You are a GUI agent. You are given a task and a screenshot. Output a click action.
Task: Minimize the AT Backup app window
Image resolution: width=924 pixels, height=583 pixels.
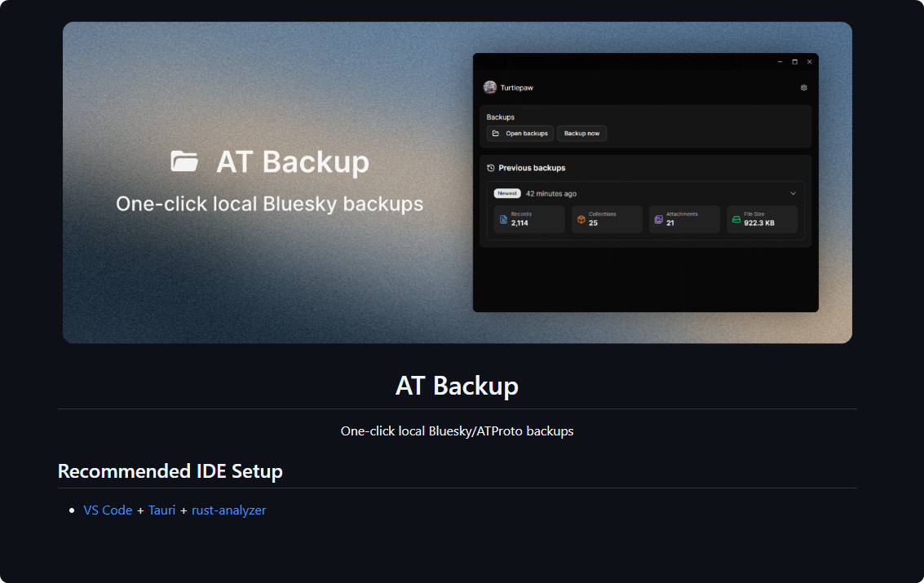pos(780,62)
